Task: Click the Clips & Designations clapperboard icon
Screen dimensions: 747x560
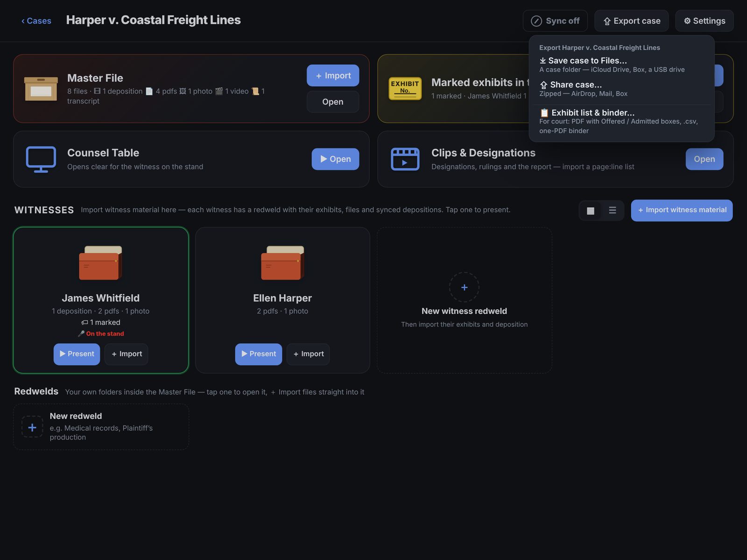Action: click(405, 159)
